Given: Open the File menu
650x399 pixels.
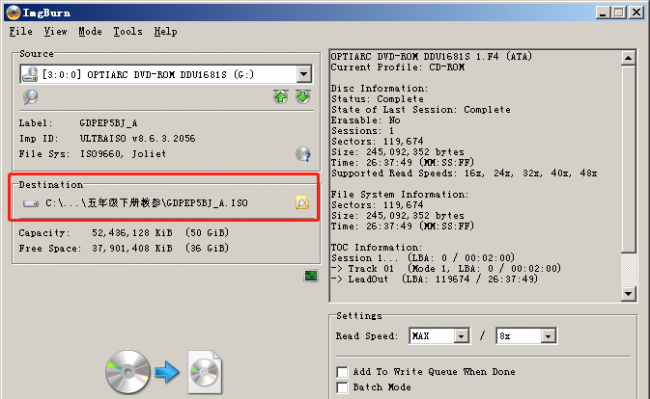Looking at the screenshot, I should [21, 31].
